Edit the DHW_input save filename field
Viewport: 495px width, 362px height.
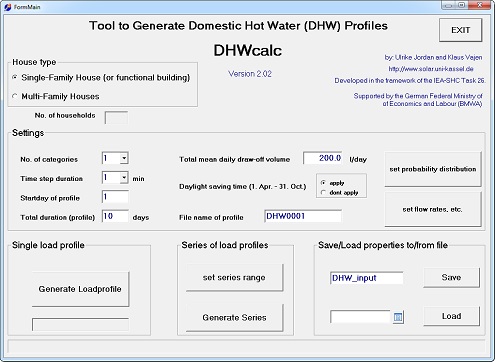(367, 278)
